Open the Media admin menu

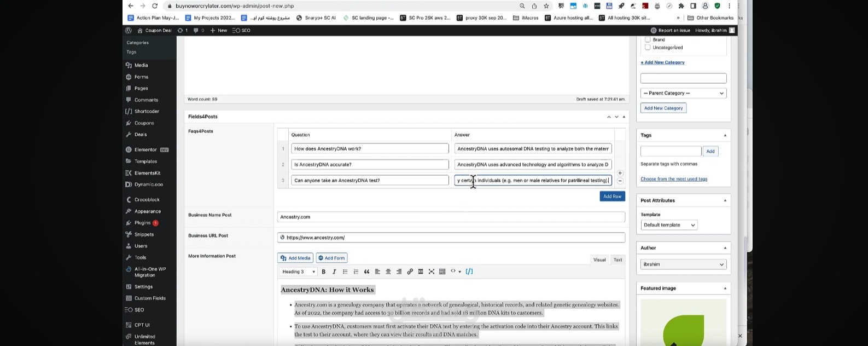[141, 65]
